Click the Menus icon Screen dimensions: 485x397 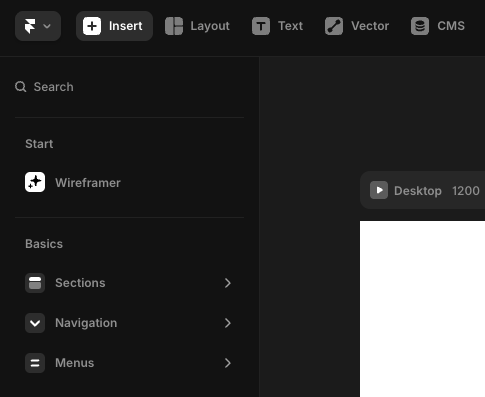35,363
